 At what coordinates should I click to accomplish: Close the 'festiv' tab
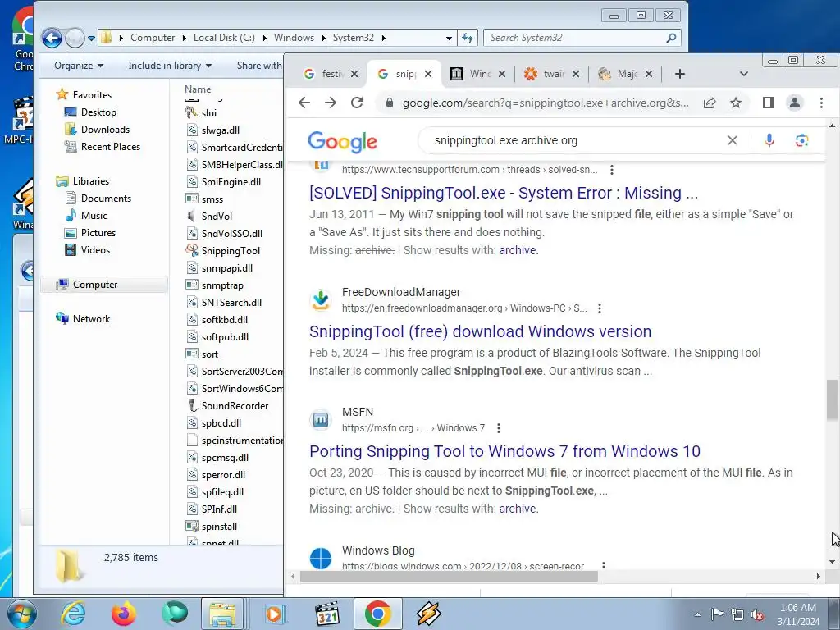[354, 74]
